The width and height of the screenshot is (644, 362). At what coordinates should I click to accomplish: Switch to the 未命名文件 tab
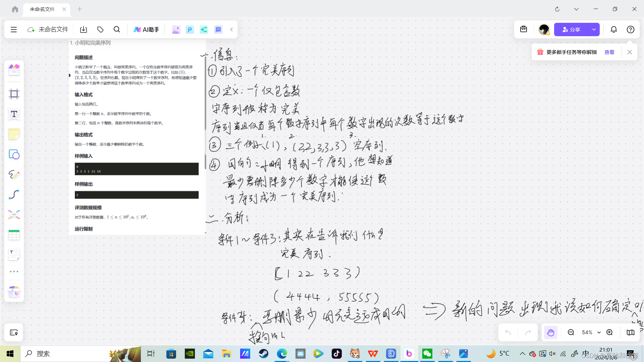pos(42,9)
